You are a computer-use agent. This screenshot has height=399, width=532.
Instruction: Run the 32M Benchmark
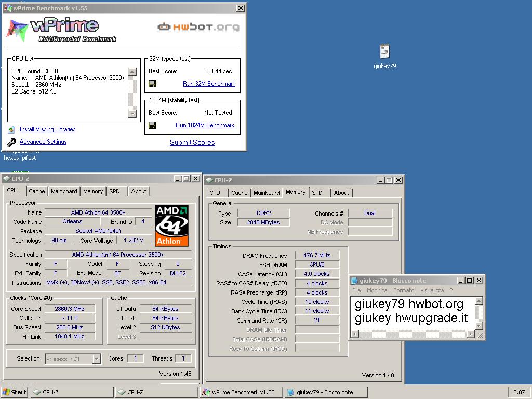click(x=209, y=84)
